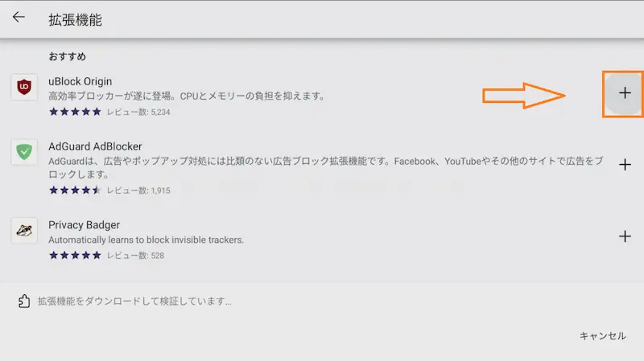Go back using the arrow icon

19,17
